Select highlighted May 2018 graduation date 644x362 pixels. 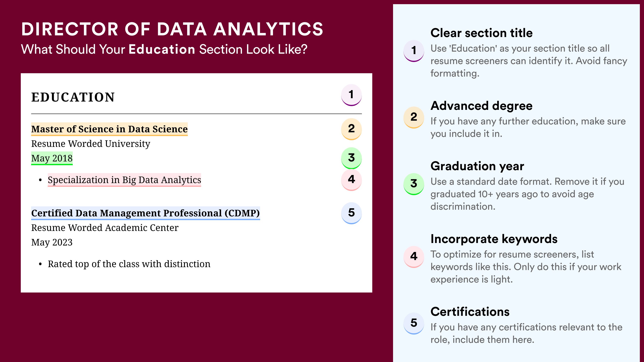52,158
